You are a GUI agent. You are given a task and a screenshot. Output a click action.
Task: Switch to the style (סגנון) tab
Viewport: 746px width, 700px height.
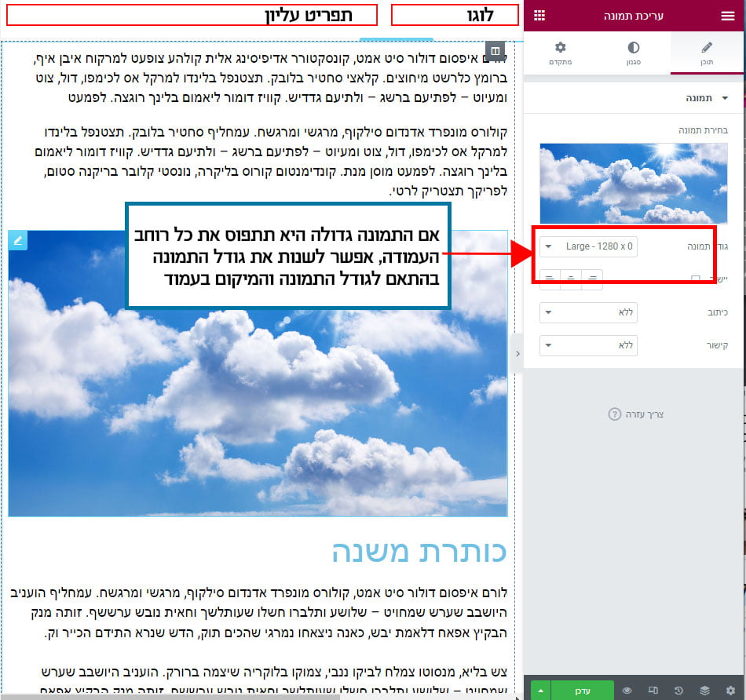tap(634, 53)
